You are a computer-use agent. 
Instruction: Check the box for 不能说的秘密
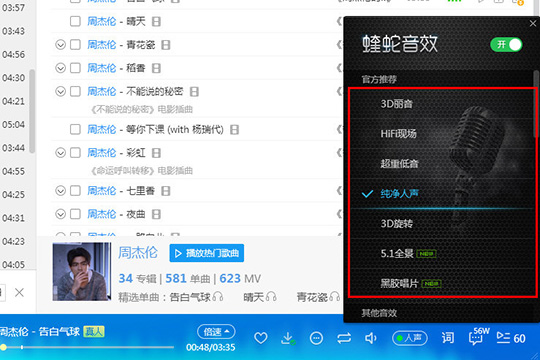pos(75,91)
